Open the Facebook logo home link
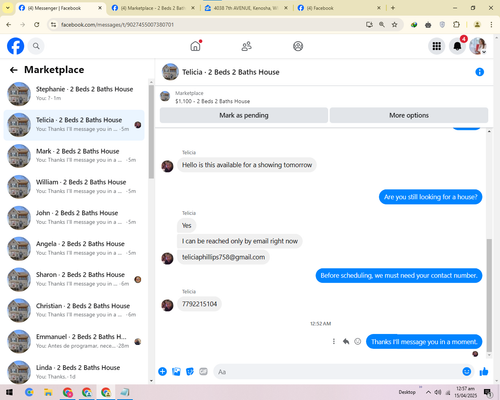This screenshot has width=500, height=400. pos(16,46)
